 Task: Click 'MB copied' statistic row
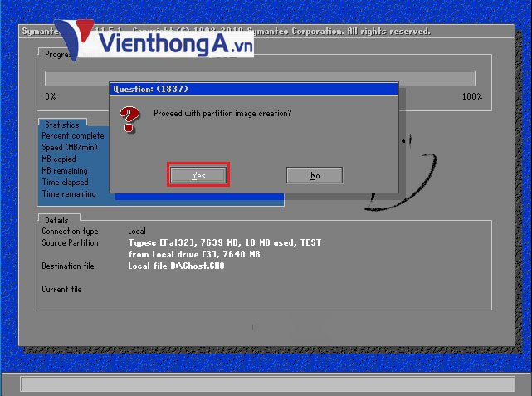point(59,159)
